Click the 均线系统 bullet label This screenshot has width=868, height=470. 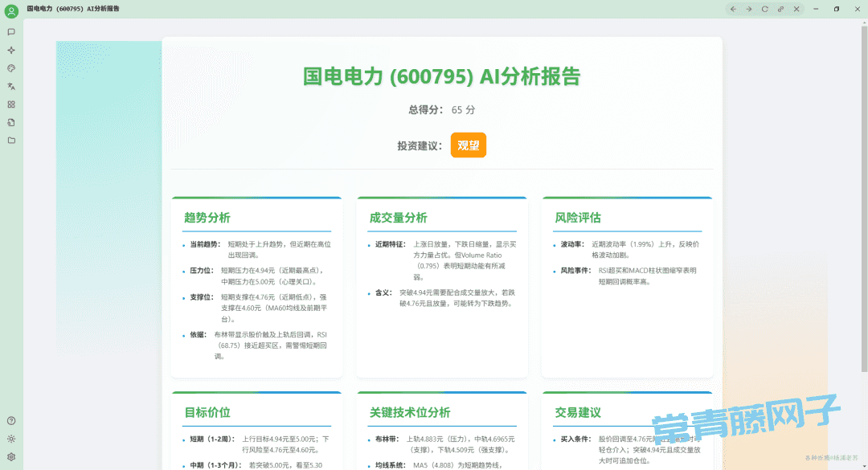[x=391, y=465]
